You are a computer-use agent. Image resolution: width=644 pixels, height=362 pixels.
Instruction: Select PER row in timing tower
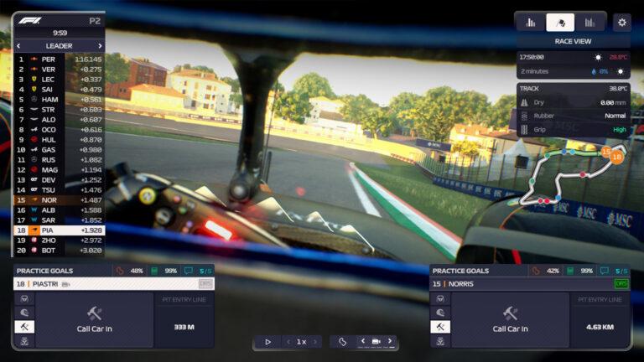60,59
